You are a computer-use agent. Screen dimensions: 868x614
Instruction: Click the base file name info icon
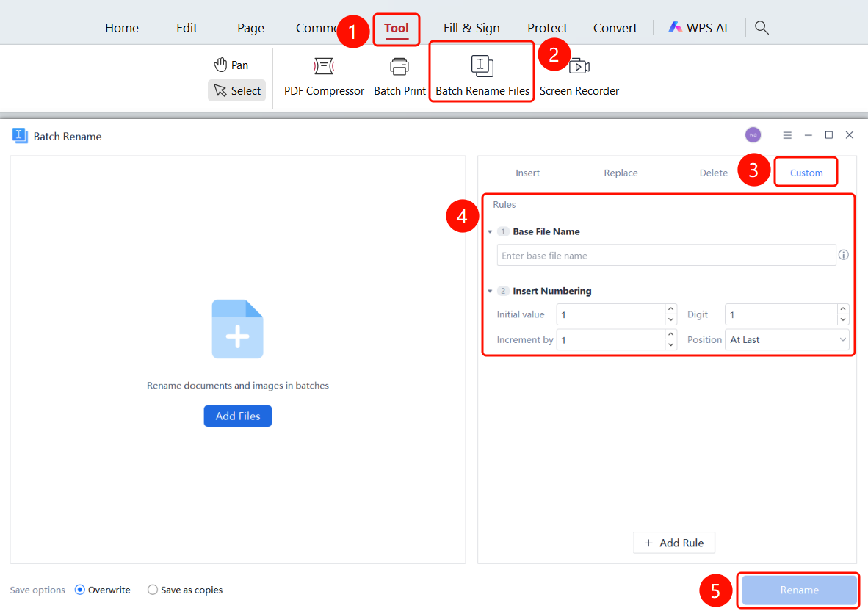tap(843, 255)
